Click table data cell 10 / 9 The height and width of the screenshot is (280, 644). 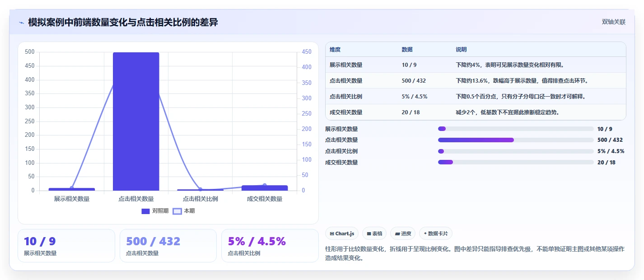pos(409,65)
